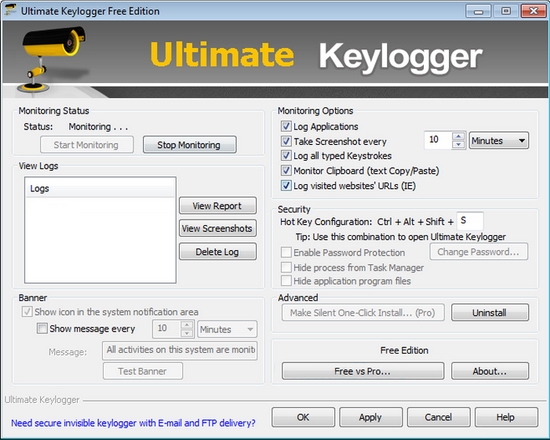The width and height of the screenshot is (550, 440).
Task: Toggle Take Screenshot every checkbox
Action: 286,141
